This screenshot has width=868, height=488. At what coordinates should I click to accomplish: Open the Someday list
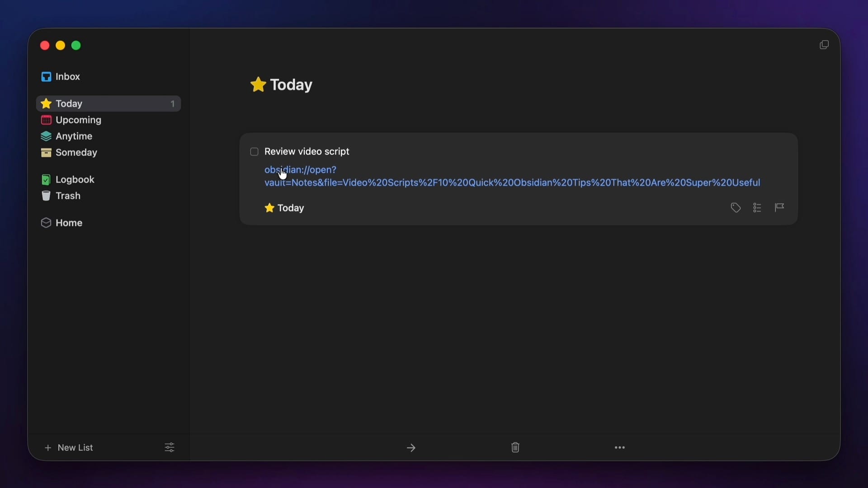tap(76, 153)
